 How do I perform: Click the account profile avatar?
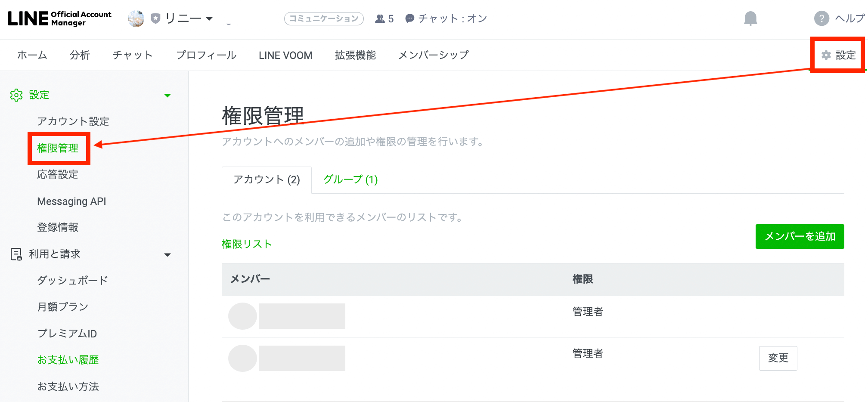(x=136, y=19)
